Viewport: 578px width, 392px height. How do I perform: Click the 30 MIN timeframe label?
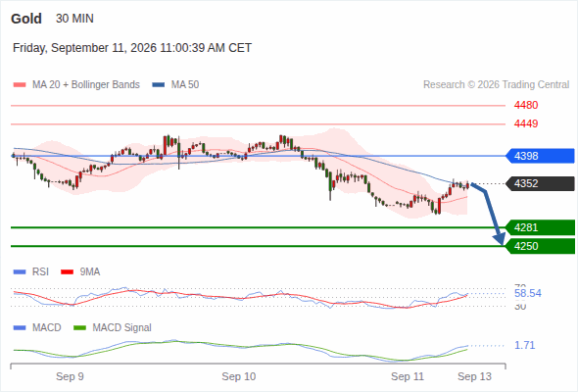74,19
